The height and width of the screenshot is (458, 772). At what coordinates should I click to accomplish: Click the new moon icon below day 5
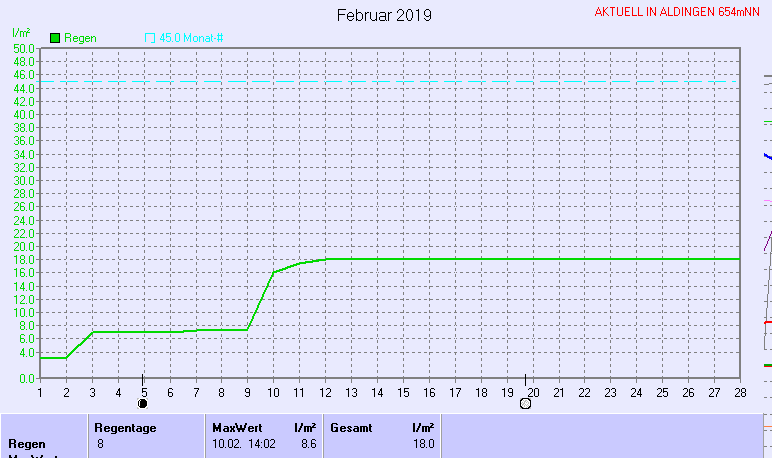(143, 404)
